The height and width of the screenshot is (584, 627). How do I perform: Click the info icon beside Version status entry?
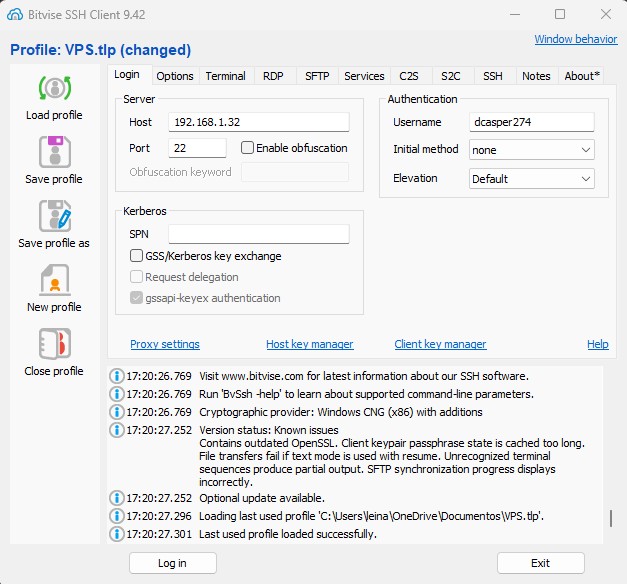click(116, 430)
